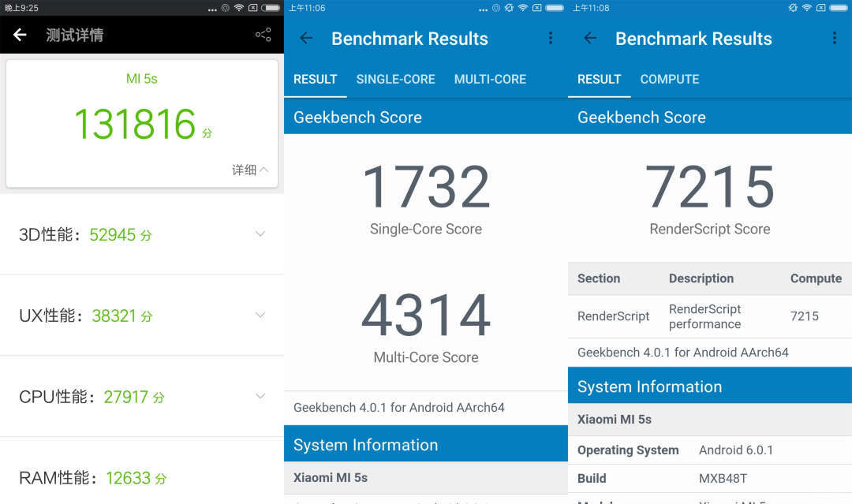Tap MI 5s device name in score card
This screenshot has width=852, height=504.
tap(142, 79)
